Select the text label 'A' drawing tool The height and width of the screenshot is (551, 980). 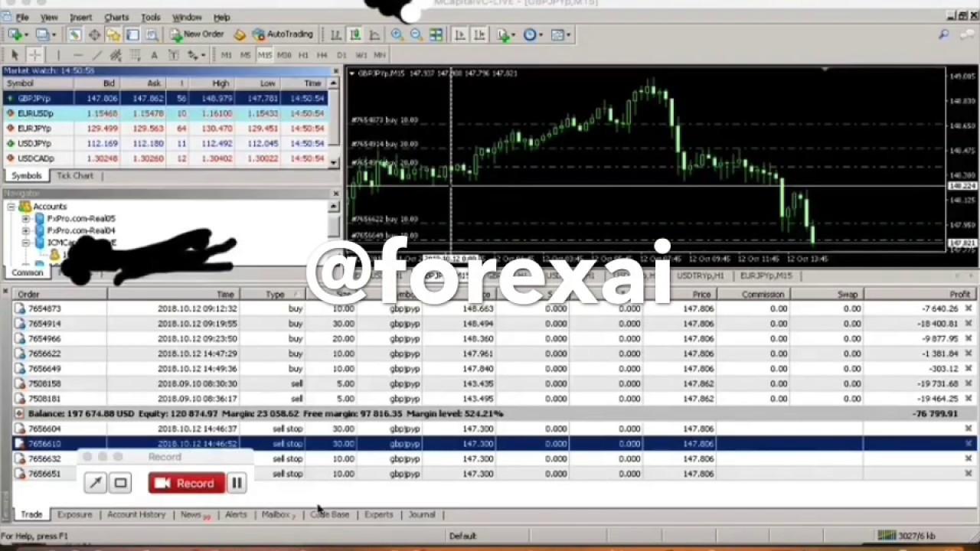[x=154, y=55]
